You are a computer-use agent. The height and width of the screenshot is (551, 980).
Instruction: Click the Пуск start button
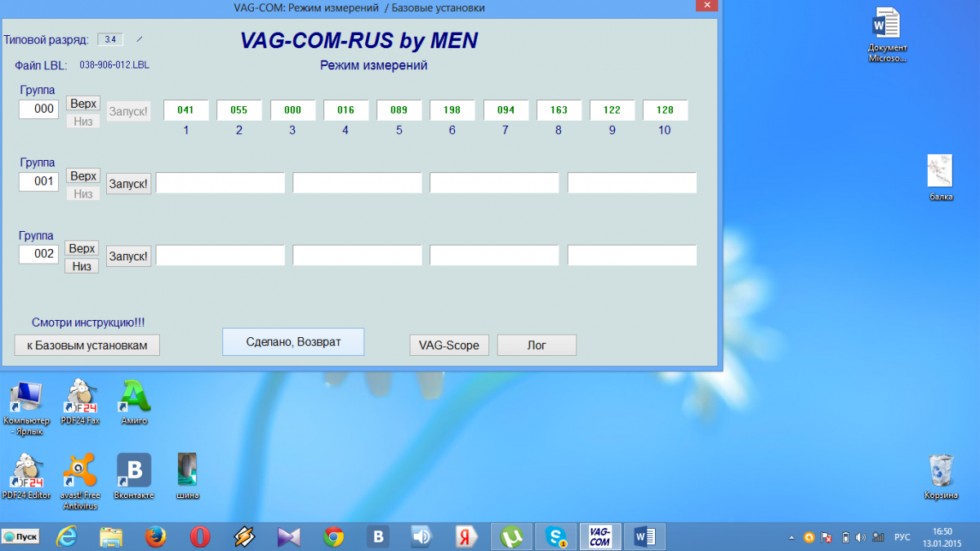[x=20, y=536]
